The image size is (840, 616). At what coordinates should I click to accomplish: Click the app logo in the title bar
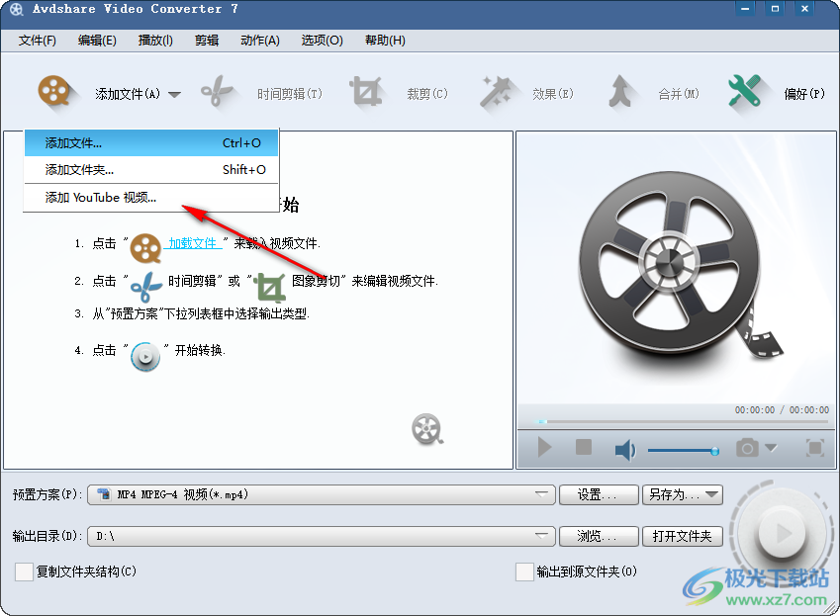[x=17, y=9]
